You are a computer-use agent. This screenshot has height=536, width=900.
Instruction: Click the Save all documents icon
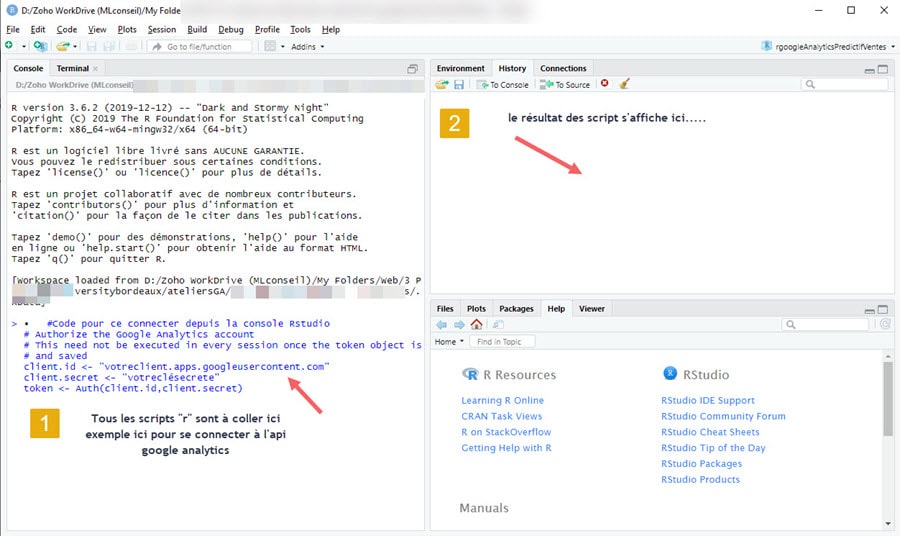[x=109, y=46]
